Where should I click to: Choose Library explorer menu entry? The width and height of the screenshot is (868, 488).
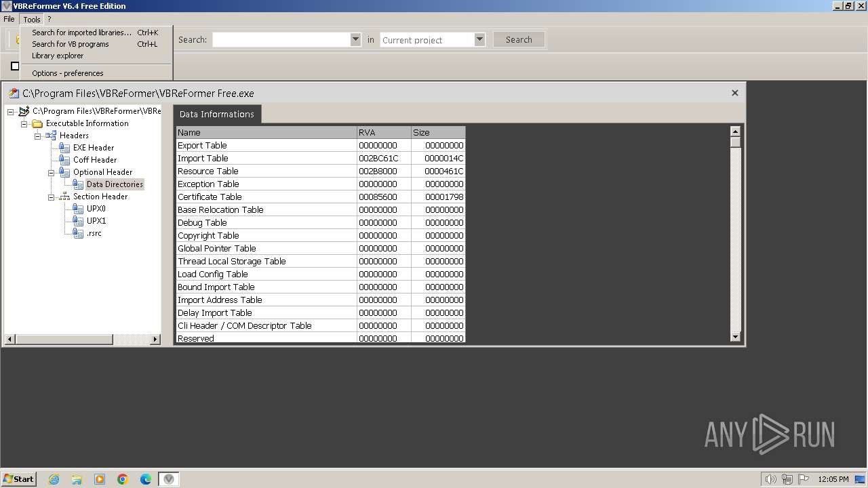pyautogui.click(x=95, y=56)
